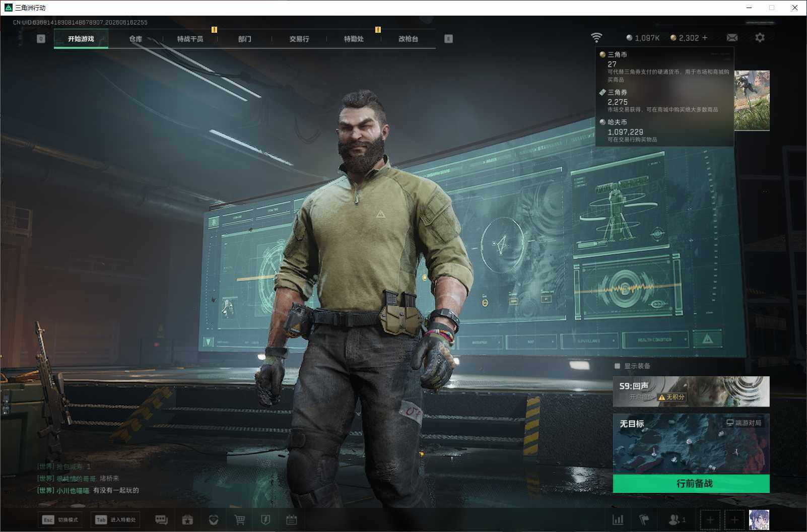
Task: Open the 交易行 tab
Action: 299,39
